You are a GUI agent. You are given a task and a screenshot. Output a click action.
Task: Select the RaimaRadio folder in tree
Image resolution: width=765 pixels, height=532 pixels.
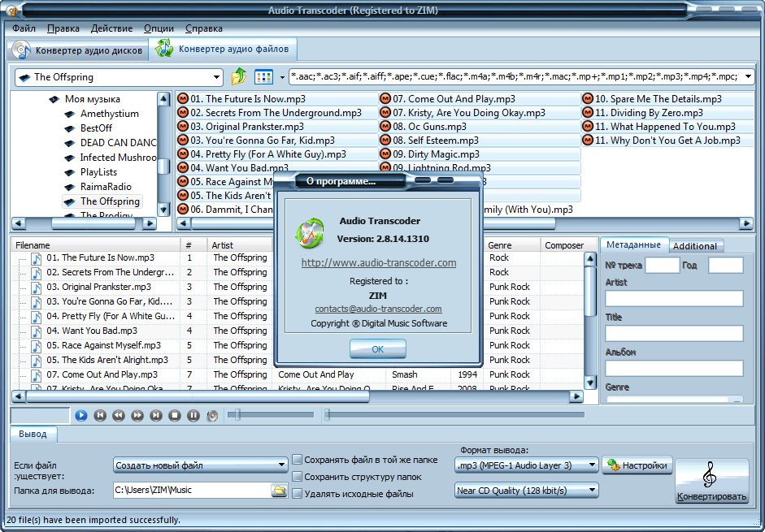(106, 187)
